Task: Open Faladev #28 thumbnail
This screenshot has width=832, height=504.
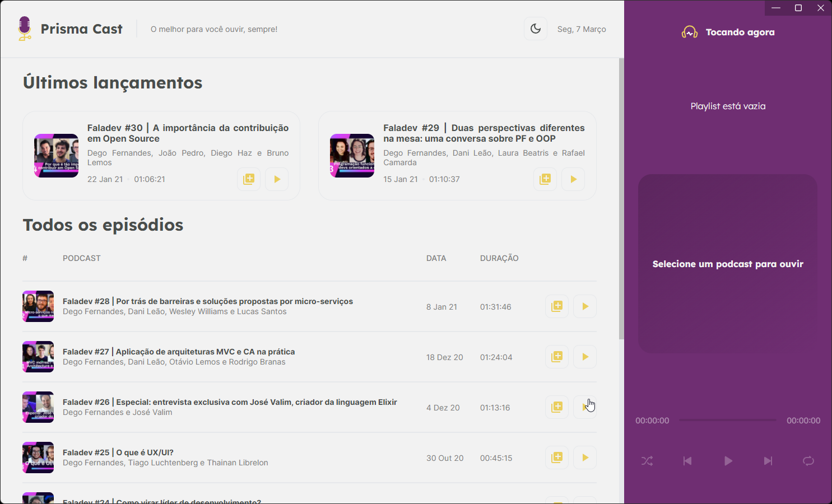Action: click(x=38, y=306)
